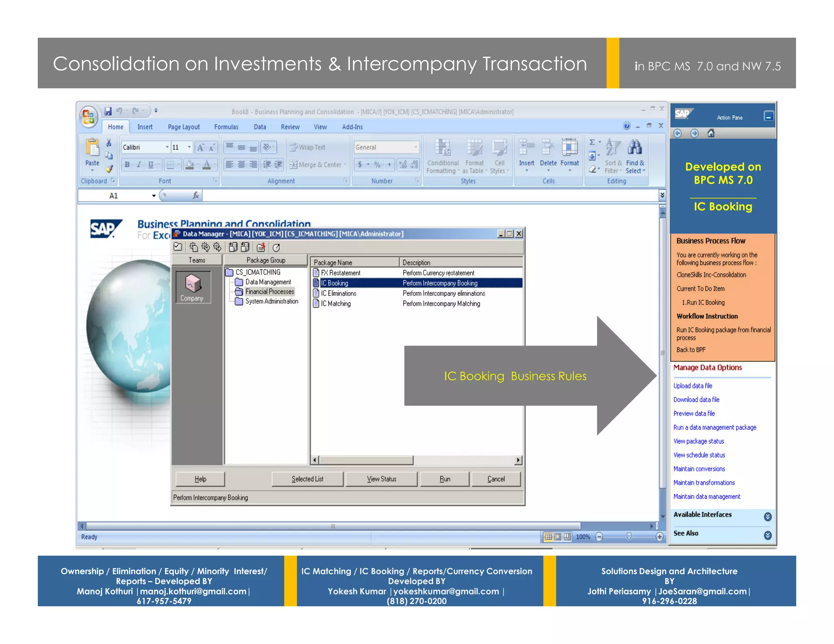The image size is (834, 644).
Task: Click the Delete cells icon
Action: [548, 147]
